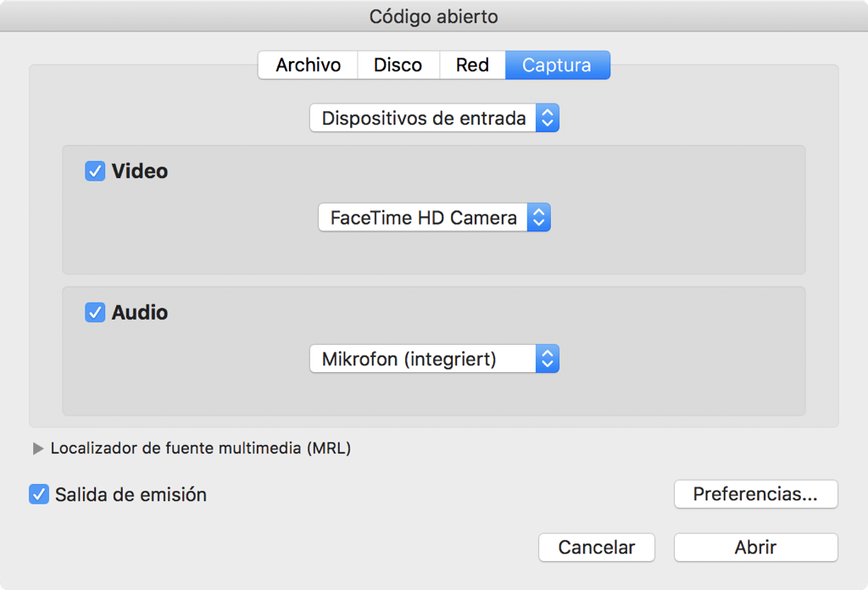The width and height of the screenshot is (868, 590).
Task: Open the Dispositivos de entrada dropdown
Action: pos(435,118)
